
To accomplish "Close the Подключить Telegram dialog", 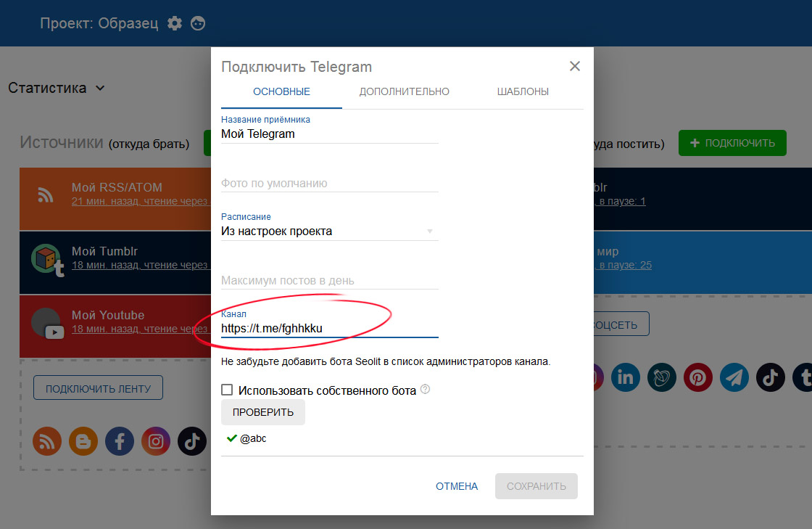I will coord(575,66).
